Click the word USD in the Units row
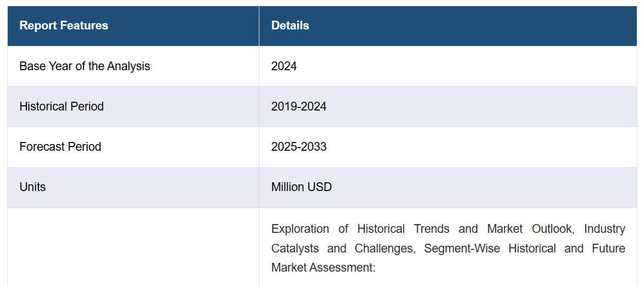This screenshot has height=285, width=644. pos(320,187)
